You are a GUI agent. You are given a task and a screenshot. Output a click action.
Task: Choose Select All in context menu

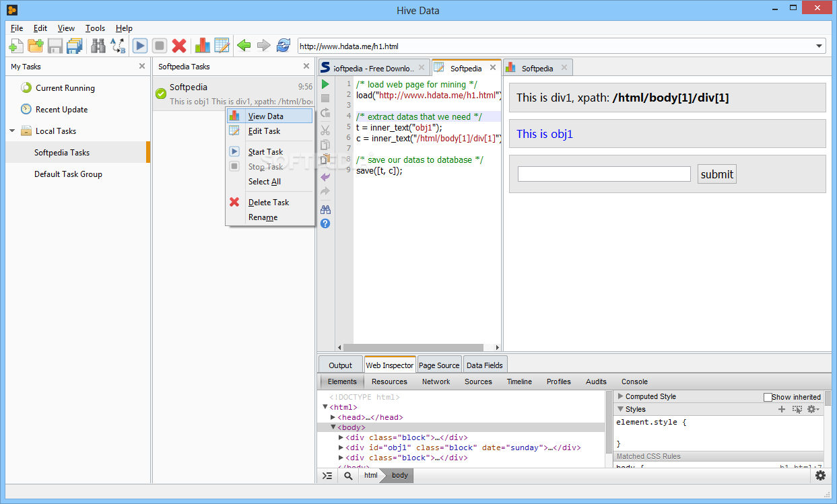(270, 181)
